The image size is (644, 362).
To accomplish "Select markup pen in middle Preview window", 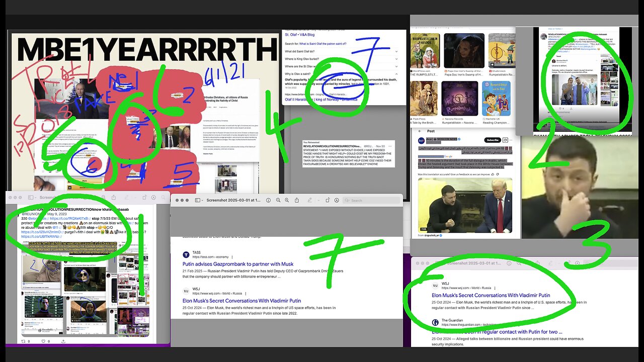I will tap(310, 200).
